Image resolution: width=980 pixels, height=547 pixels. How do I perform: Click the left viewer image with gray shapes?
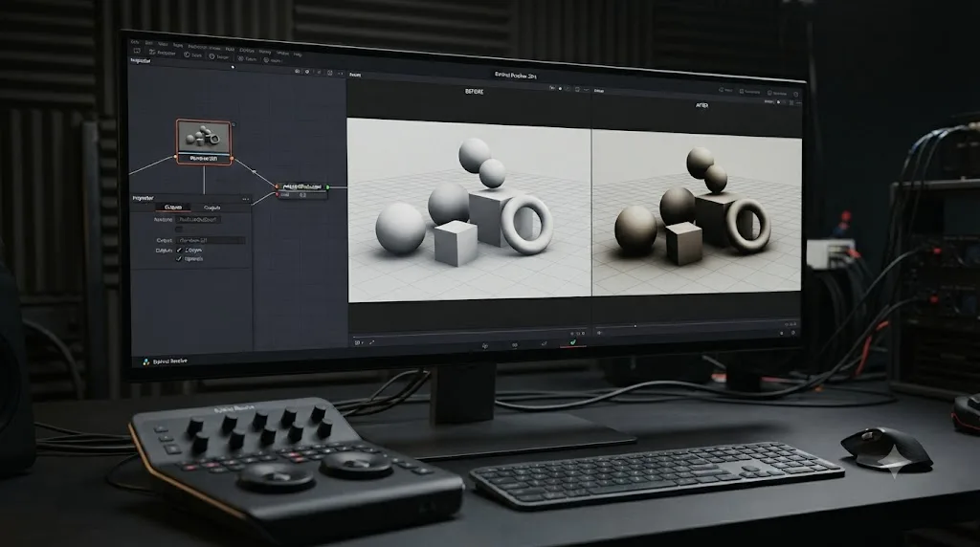pos(469,211)
